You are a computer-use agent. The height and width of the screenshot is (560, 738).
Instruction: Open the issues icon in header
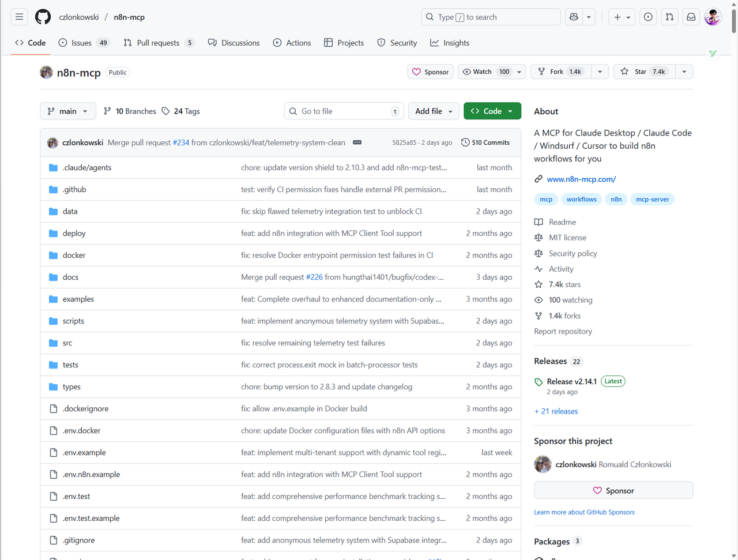648,17
